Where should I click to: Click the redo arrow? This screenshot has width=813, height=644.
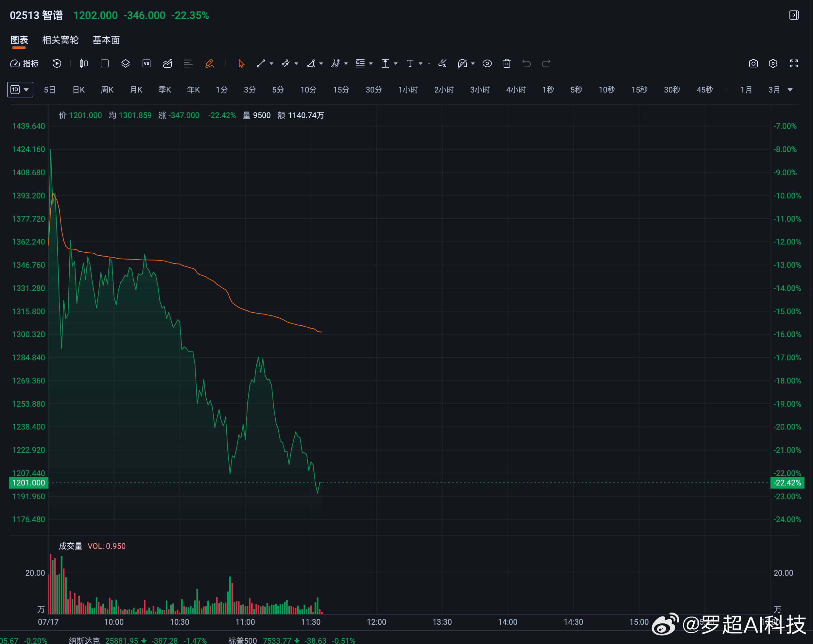click(x=546, y=63)
